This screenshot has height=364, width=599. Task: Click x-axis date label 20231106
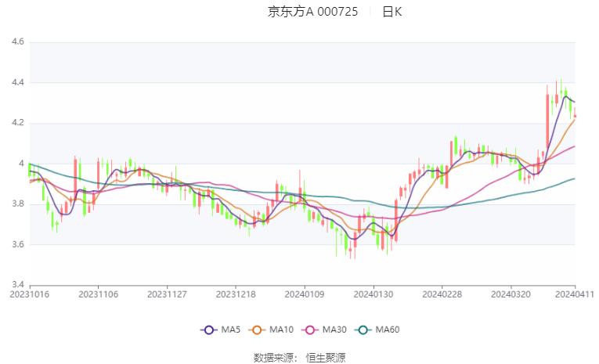coord(98,294)
